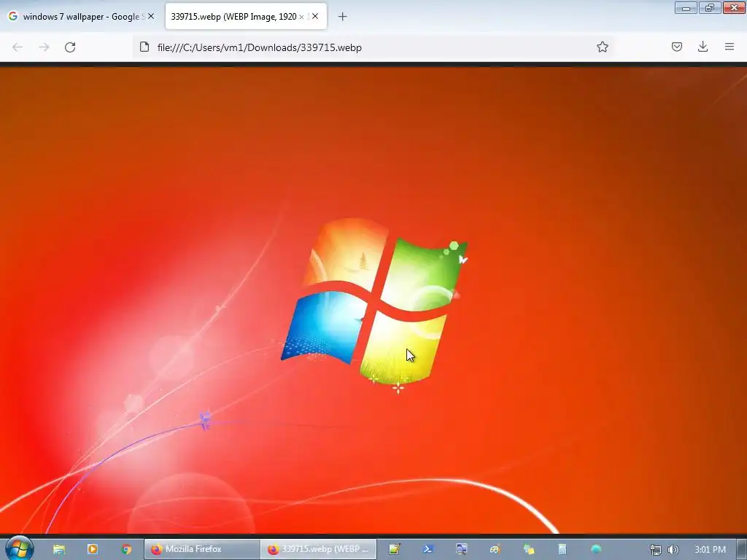Open the Notepad++ taskbar icon

394,549
